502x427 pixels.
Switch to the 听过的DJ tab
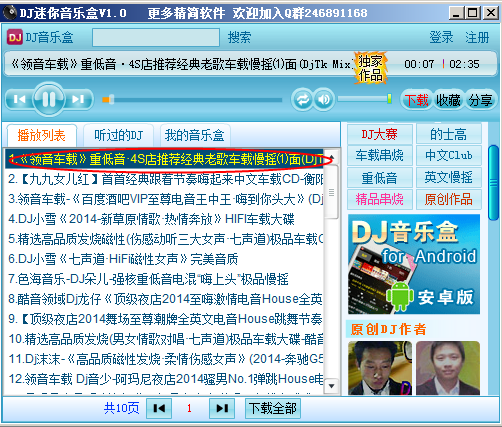pyautogui.click(x=118, y=136)
